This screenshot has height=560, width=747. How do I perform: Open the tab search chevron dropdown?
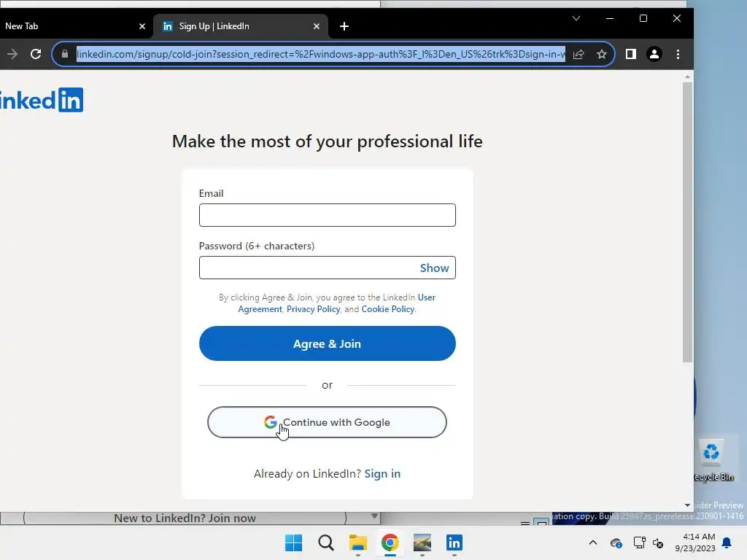pos(576,18)
